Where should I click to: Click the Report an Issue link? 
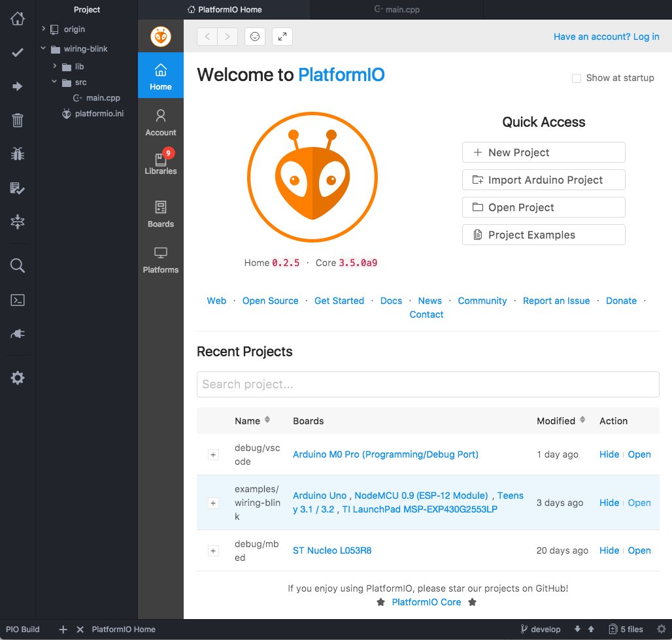(x=556, y=301)
